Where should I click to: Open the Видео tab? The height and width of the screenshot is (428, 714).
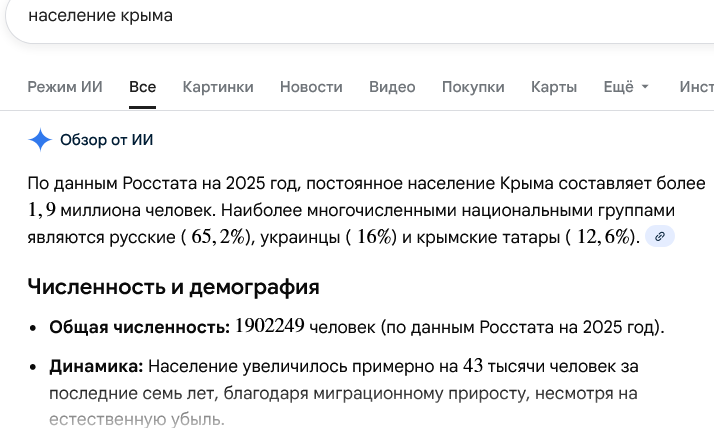coord(392,87)
